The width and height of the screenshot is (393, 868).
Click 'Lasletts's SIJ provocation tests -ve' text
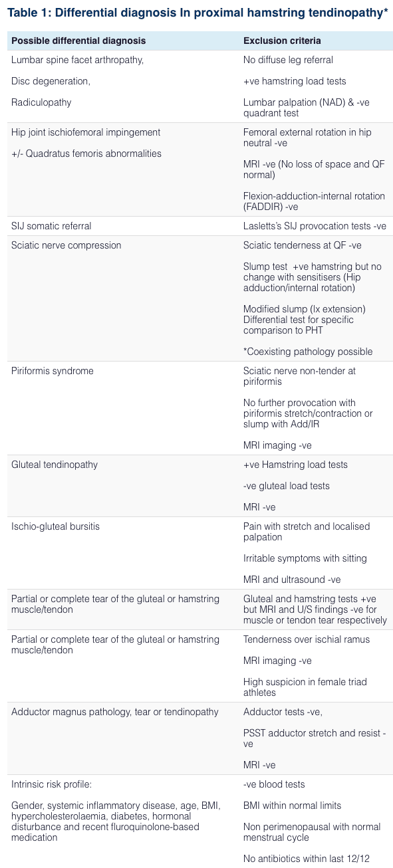tap(315, 226)
